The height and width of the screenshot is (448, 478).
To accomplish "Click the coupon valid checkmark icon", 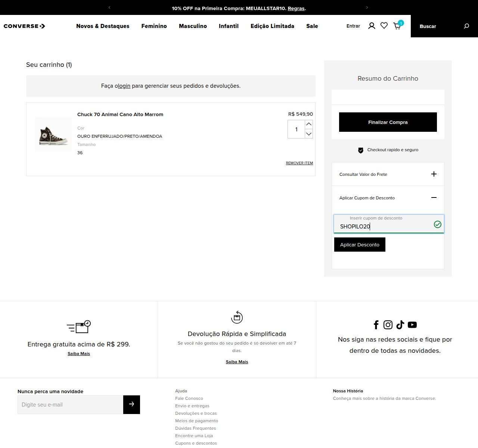I will (438, 224).
